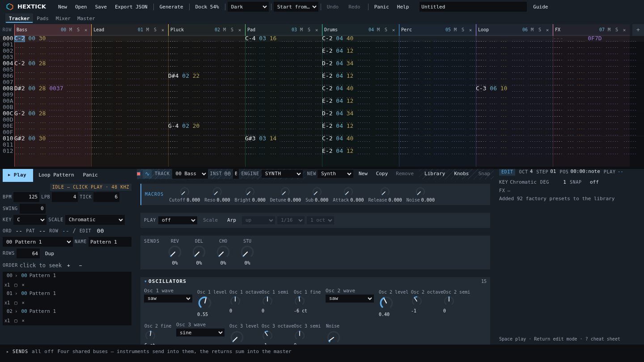644x362 pixels.
Task: Click the Cutoff macro knob
Action: tap(184, 192)
